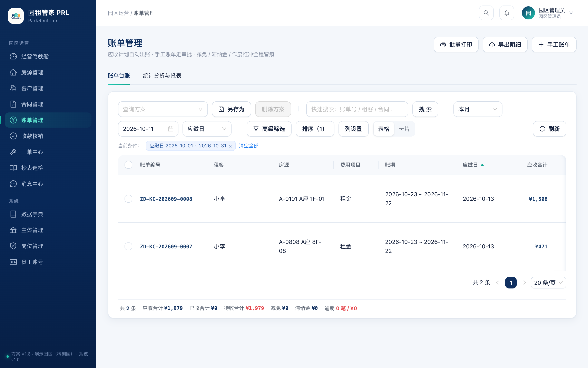Screen dimensions: 588x368
Task: Click 导出明细 export button
Action: [x=505, y=45]
